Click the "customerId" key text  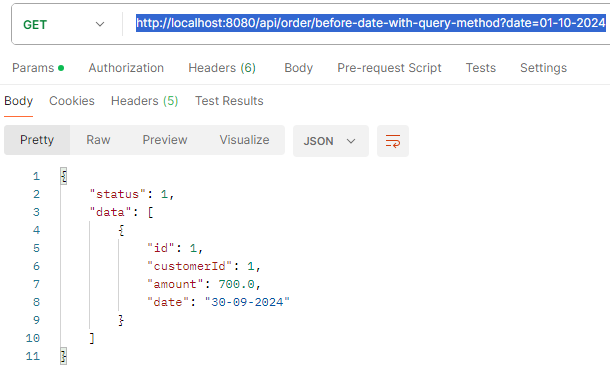point(189,266)
